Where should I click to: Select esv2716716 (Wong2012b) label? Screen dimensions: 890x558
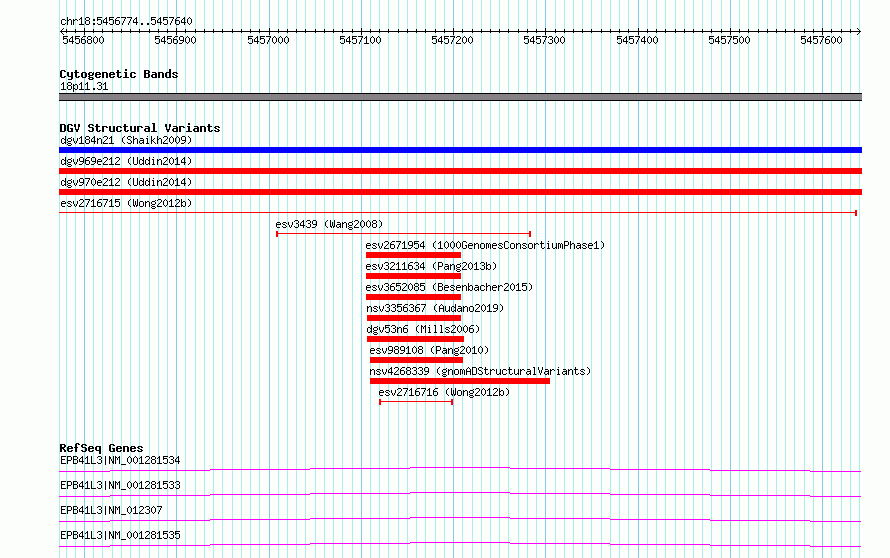(444, 392)
